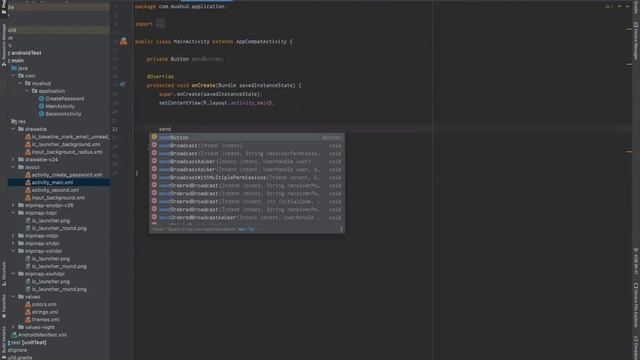
Task: Open the ADB Wi-Fi side panel
Action: click(x=636, y=261)
